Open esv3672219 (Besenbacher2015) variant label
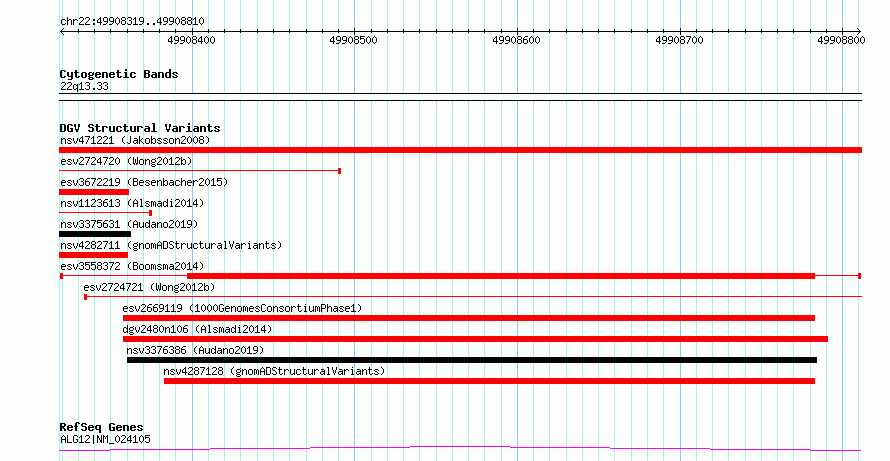 click(x=144, y=182)
